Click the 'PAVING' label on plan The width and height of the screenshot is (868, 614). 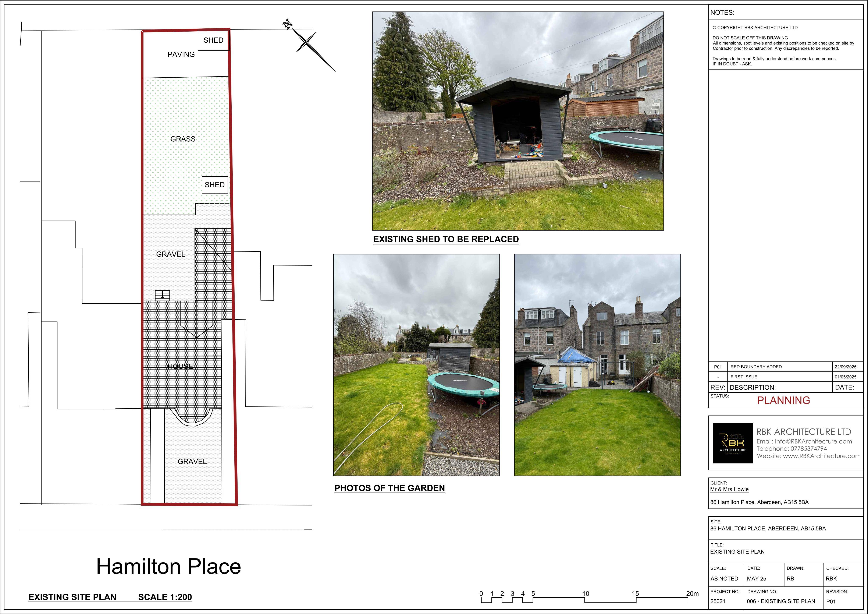click(181, 54)
